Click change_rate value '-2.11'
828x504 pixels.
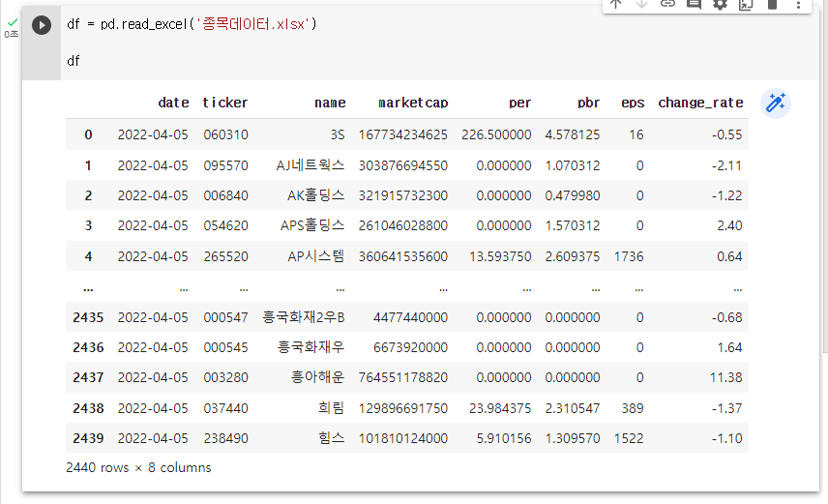pos(726,165)
